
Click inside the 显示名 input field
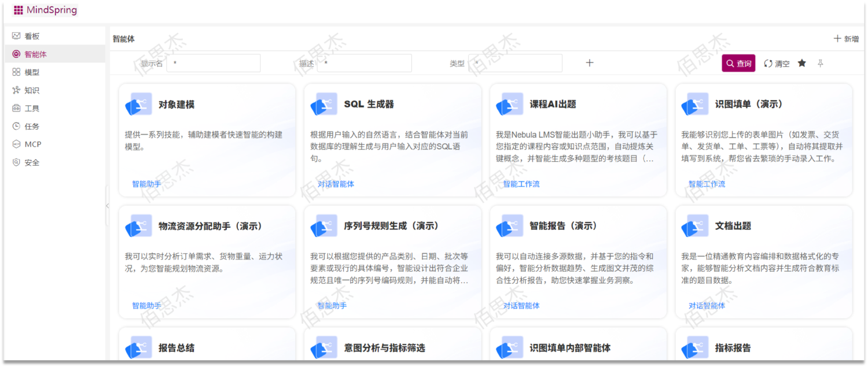[214, 63]
